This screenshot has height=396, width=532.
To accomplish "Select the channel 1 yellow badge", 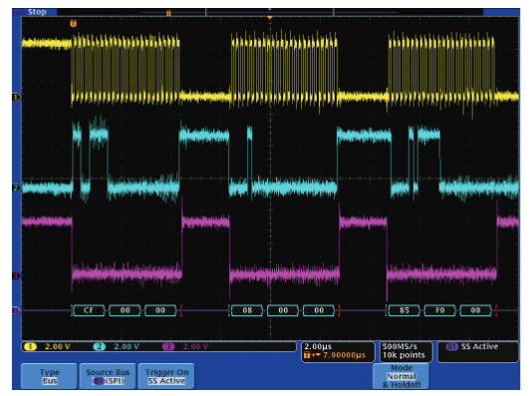I will tap(31, 346).
